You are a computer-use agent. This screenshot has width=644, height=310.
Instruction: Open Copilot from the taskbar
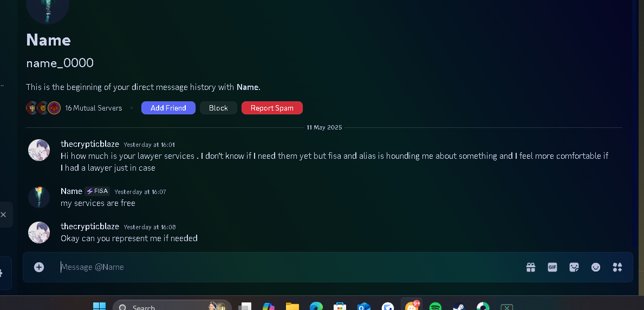[x=269, y=307]
